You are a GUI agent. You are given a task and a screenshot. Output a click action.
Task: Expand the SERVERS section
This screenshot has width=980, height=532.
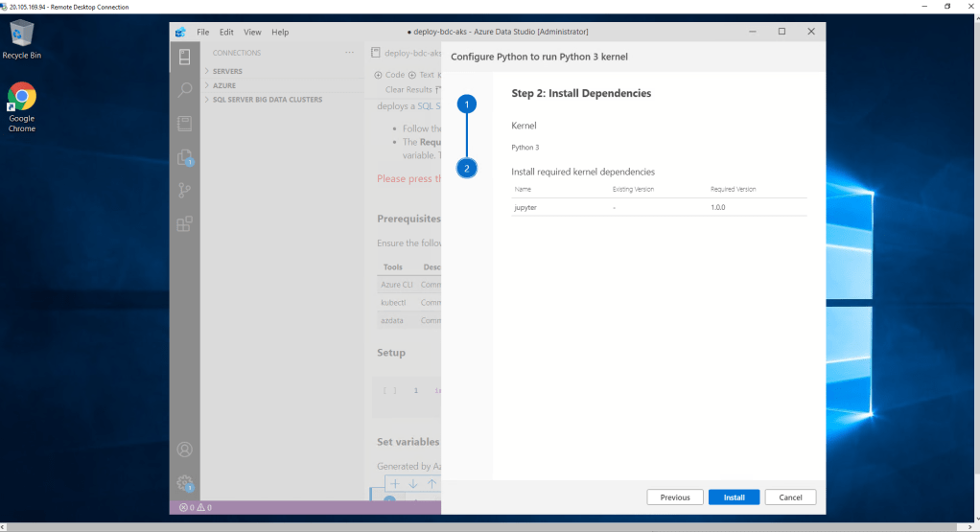point(227,71)
